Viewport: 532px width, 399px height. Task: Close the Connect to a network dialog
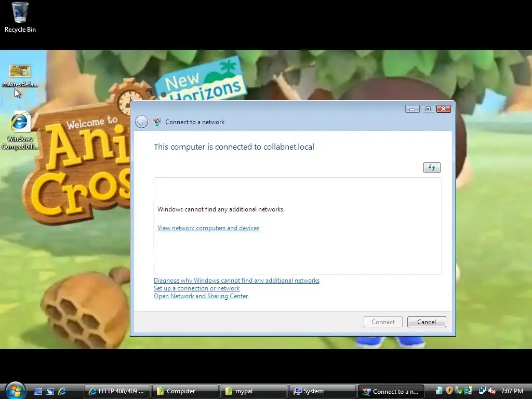pos(444,109)
